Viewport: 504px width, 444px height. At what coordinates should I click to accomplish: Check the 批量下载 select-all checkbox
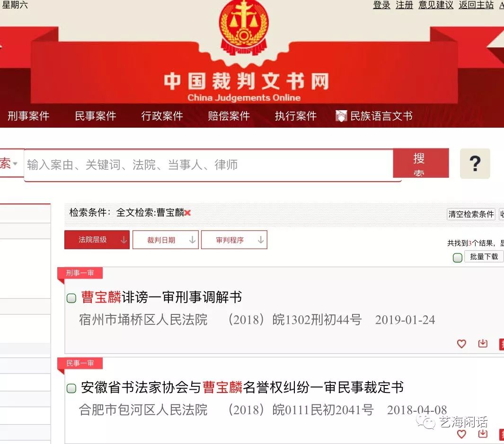point(458,257)
